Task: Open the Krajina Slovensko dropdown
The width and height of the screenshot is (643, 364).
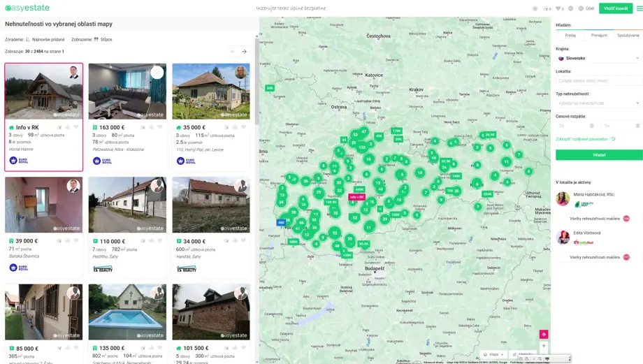Action: click(x=599, y=58)
